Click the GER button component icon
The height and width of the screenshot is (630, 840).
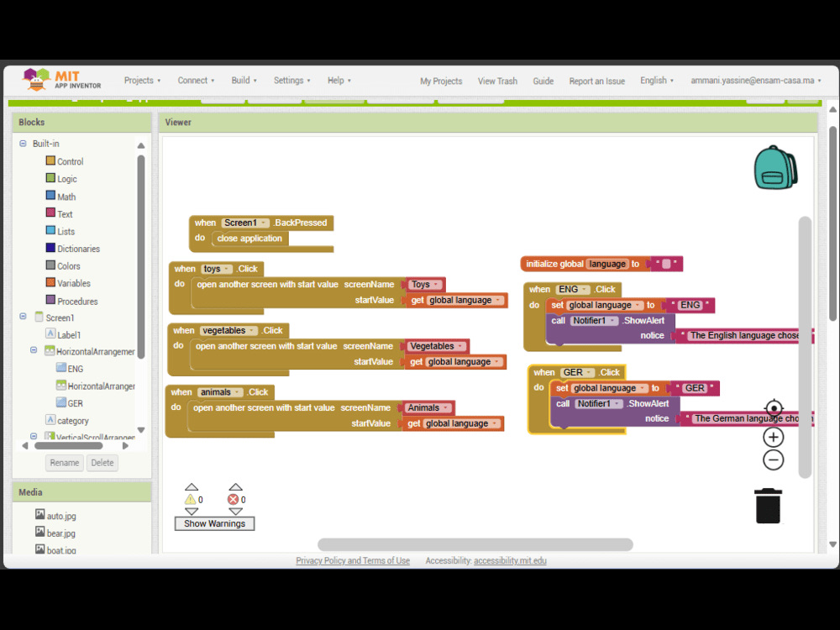click(61, 402)
